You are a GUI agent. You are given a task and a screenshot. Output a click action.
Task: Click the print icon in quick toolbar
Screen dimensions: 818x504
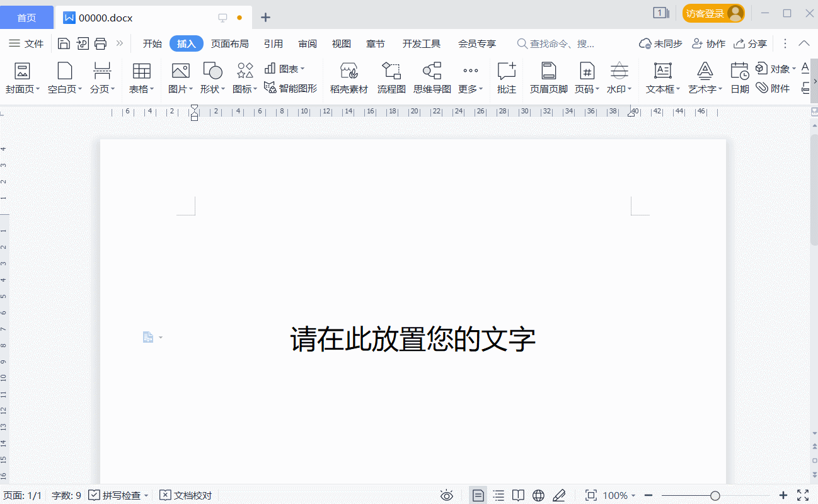point(100,43)
